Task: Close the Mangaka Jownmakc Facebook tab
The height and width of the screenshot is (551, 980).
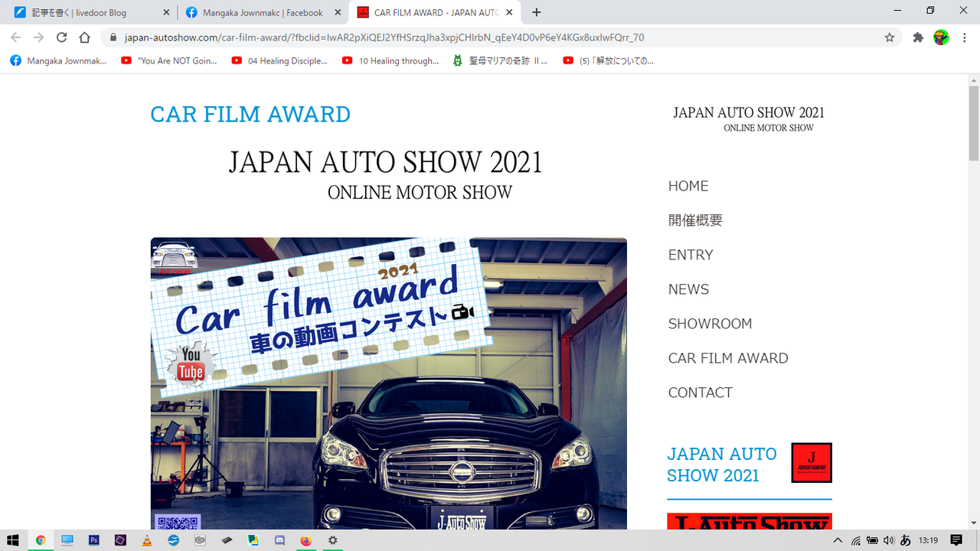Action: [x=338, y=12]
